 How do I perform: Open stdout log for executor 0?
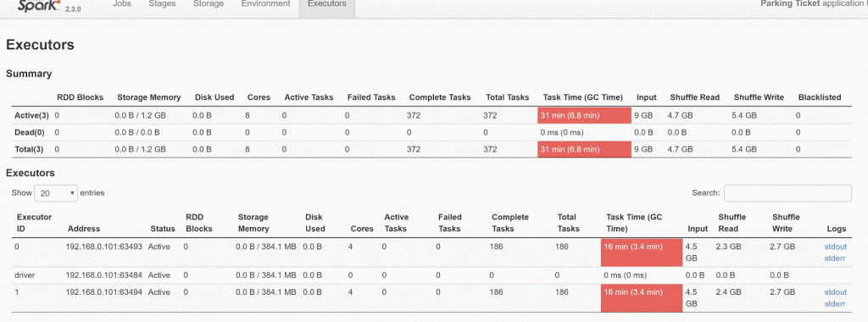(x=835, y=247)
